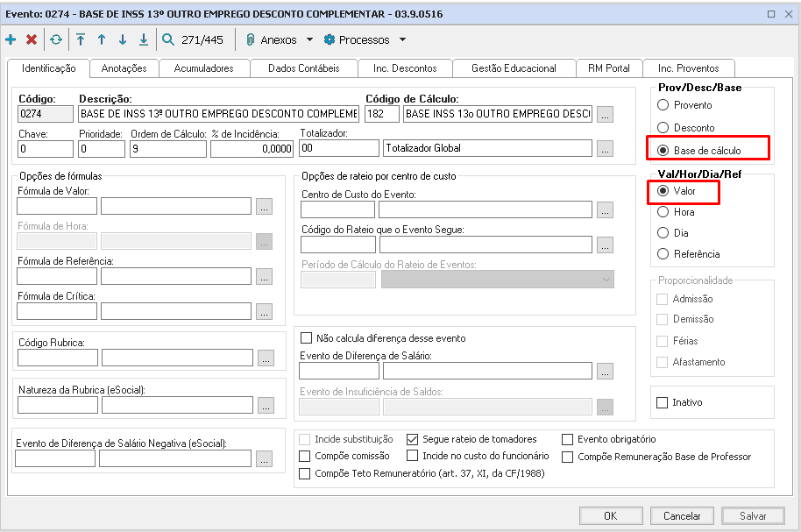Click the red X delete record icon
Viewport: 801px width, 532px height.
tap(32, 39)
